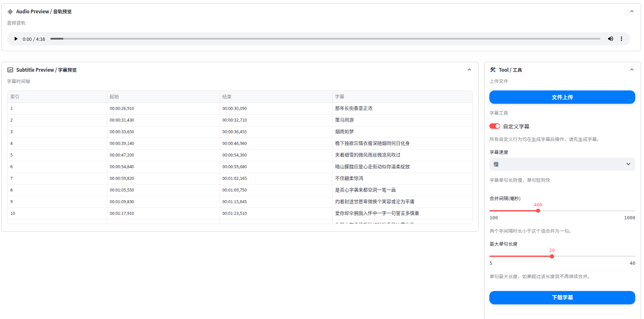The width and height of the screenshot is (644, 319).
Task: Select subtitle cell 策马同游
Action: [x=344, y=120]
